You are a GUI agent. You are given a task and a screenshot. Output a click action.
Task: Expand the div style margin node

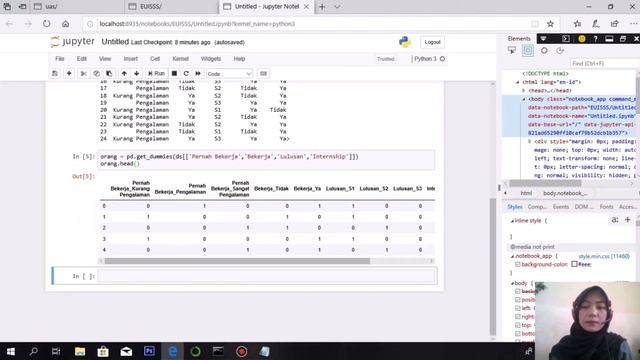point(529,142)
